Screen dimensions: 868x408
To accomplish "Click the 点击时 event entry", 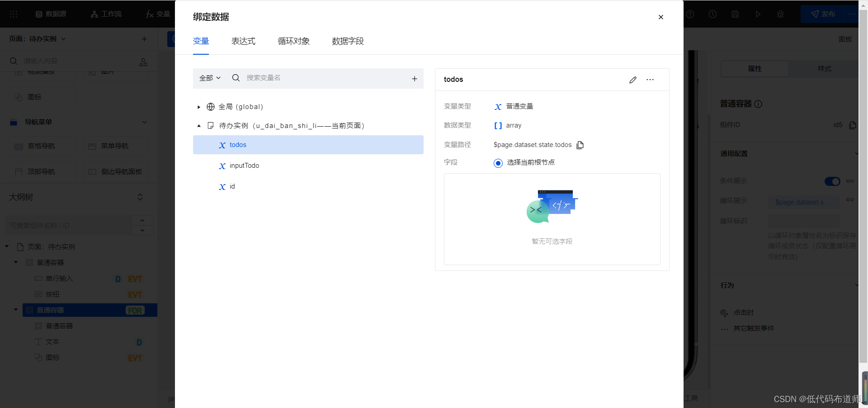I will pyautogui.click(x=743, y=313).
